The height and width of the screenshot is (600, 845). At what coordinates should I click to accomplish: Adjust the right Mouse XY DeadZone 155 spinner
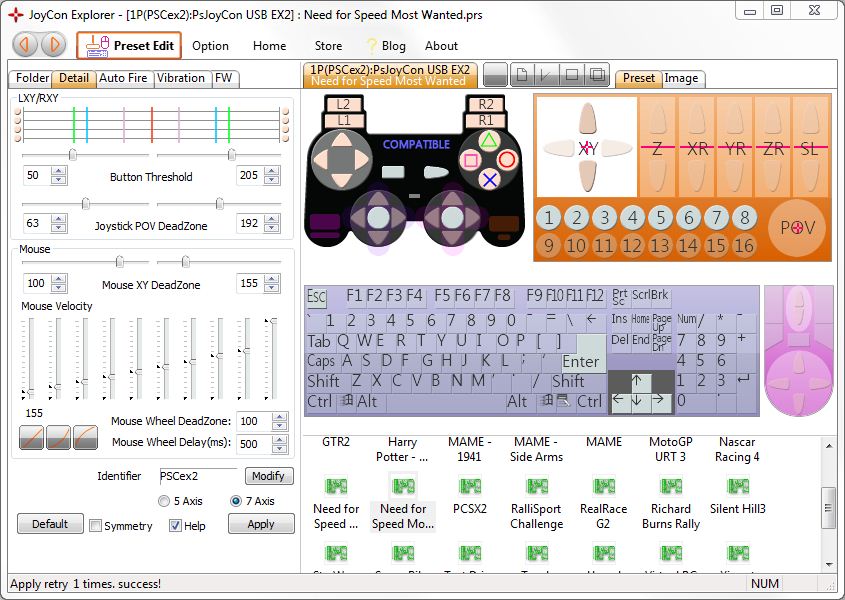click(x=272, y=283)
